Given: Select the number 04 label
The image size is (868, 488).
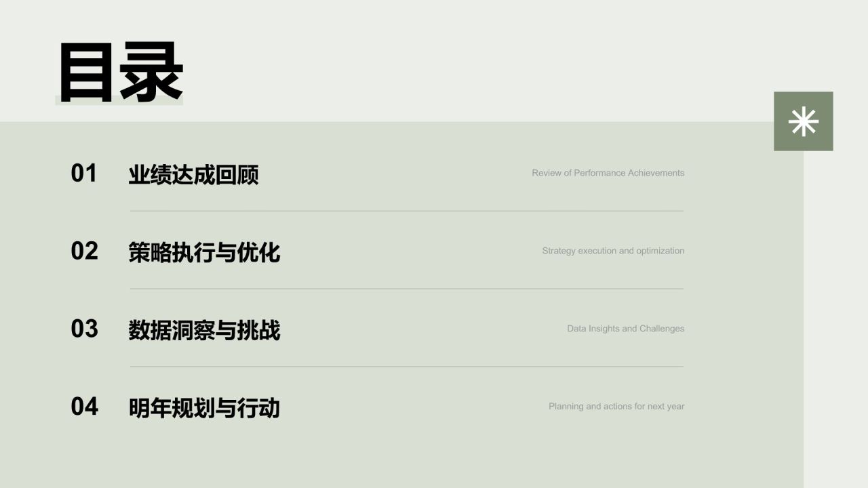Looking at the screenshot, I should [x=84, y=407].
